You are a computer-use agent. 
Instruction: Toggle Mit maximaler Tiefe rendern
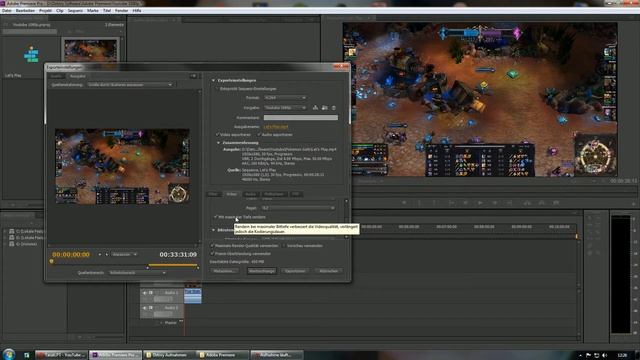coord(216,217)
